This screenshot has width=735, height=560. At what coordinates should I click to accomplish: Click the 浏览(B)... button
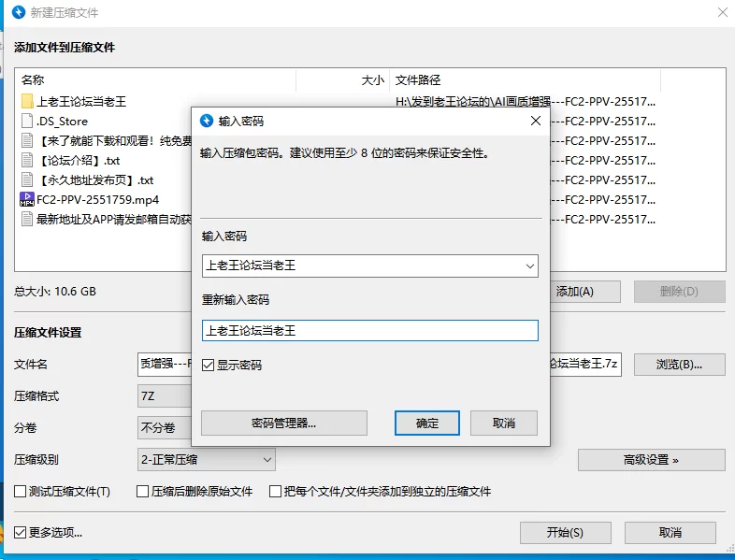679,364
